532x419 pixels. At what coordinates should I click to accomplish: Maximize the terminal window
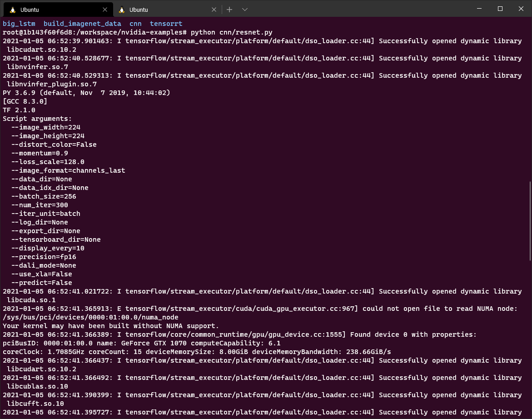[x=500, y=9]
